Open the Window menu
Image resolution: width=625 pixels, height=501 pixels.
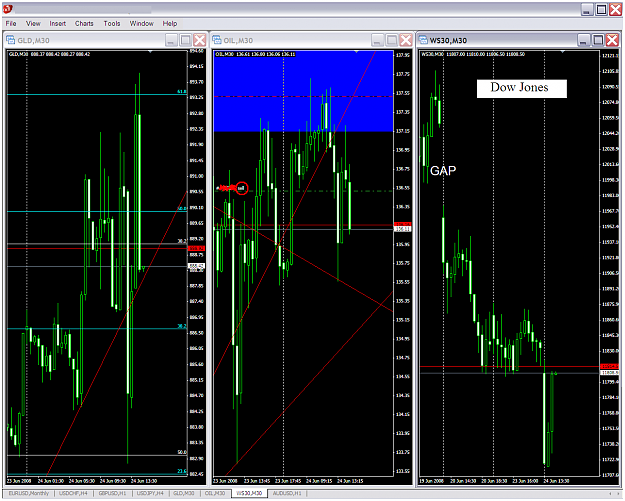(x=142, y=24)
